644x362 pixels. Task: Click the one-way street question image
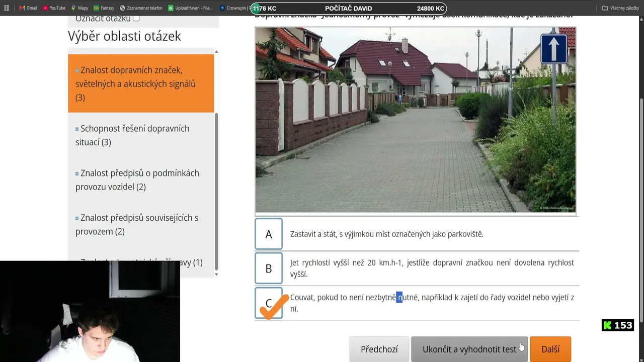(x=416, y=120)
